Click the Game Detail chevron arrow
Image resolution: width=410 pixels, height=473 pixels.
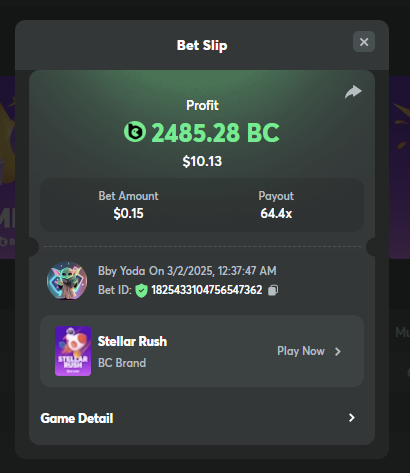352,418
